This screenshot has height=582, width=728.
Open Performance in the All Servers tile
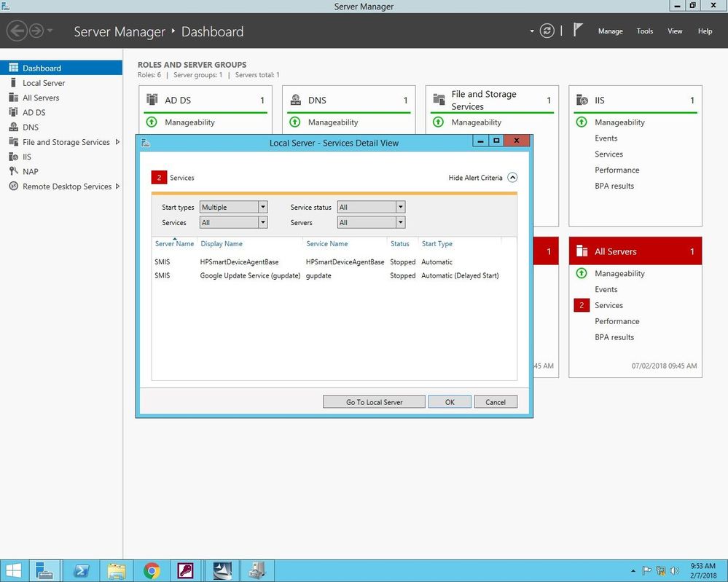click(x=617, y=321)
